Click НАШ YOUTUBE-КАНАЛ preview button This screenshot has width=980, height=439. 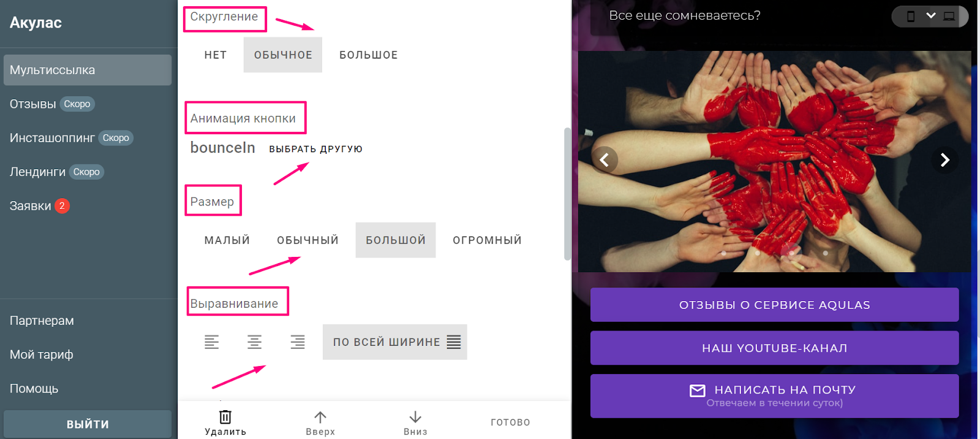(x=775, y=348)
